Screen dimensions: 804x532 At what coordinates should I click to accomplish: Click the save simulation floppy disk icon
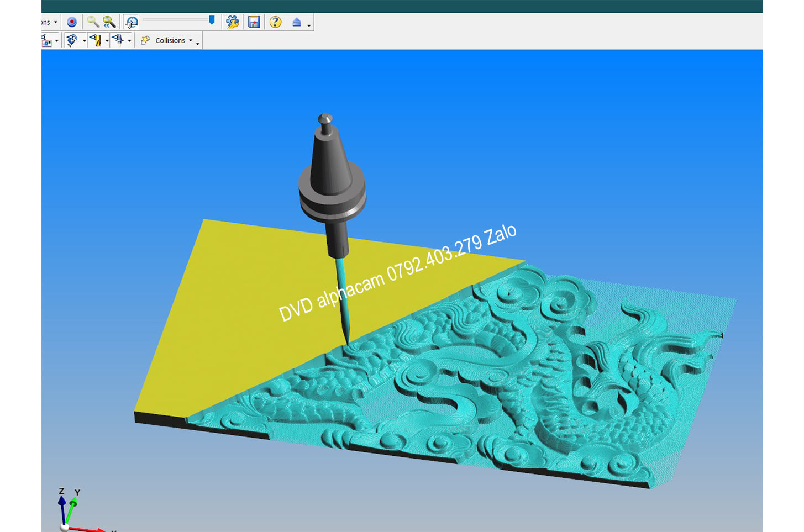[254, 22]
